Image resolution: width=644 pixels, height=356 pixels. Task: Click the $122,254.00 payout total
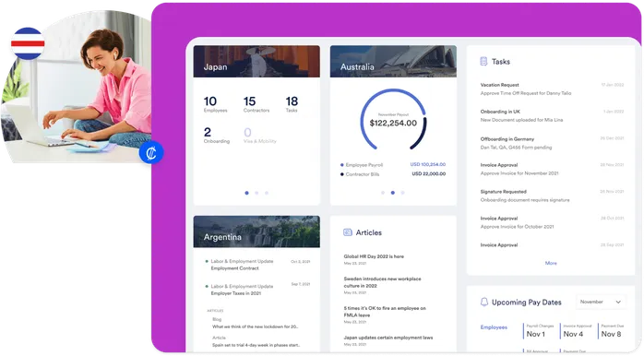coord(393,124)
